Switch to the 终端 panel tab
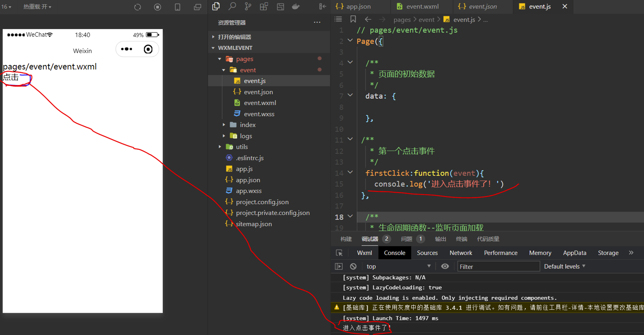 pyautogui.click(x=461, y=239)
